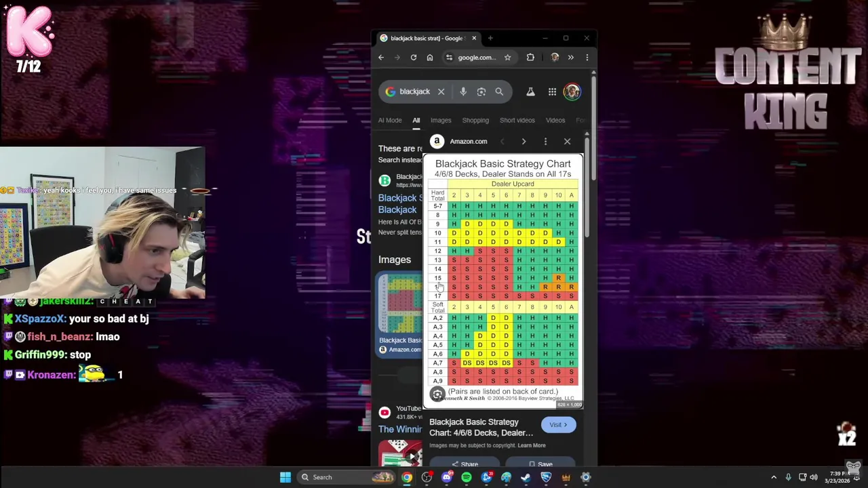Clear the blackjack search query
868x488 pixels.
pyautogui.click(x=441, y=91)
